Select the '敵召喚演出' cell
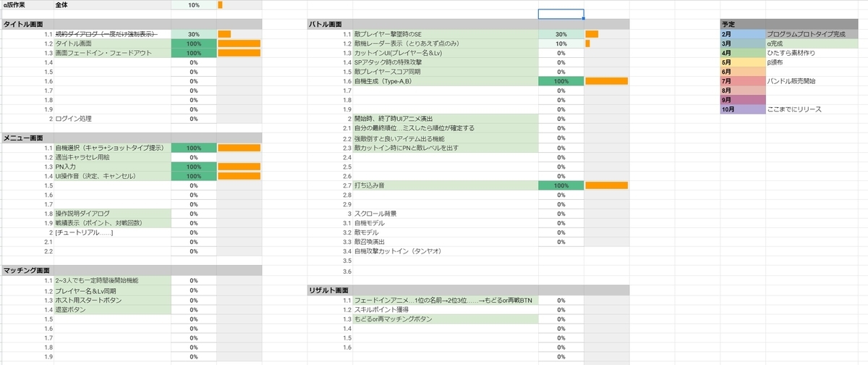The image size is (868, 365). 446,242
